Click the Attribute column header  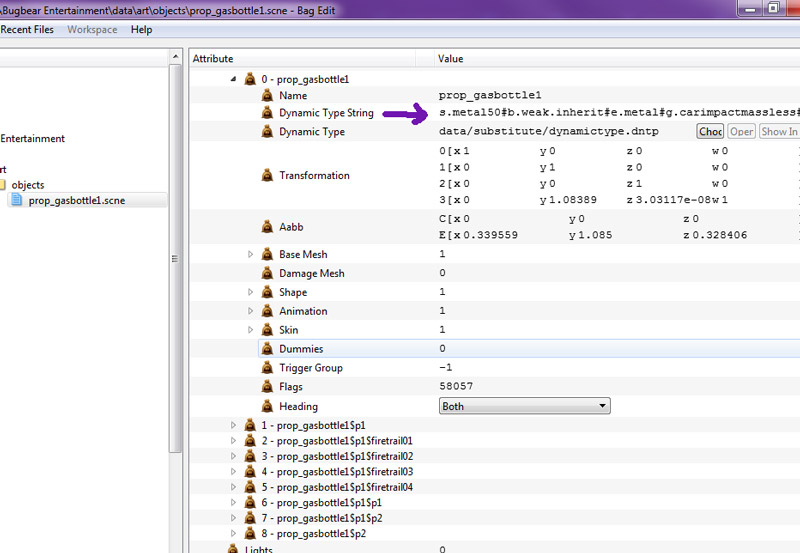[303, 59]
